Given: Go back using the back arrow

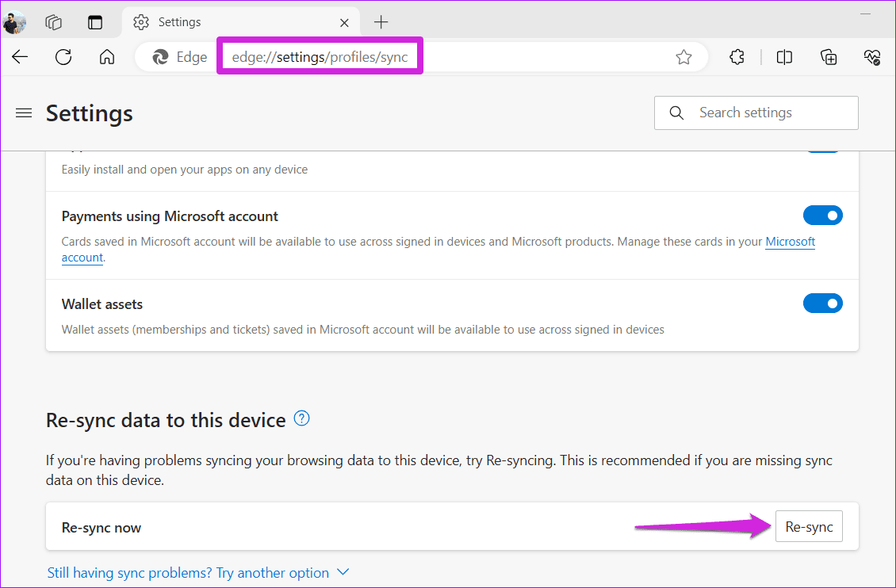Looking at the screenshot, I should point(19,56).
